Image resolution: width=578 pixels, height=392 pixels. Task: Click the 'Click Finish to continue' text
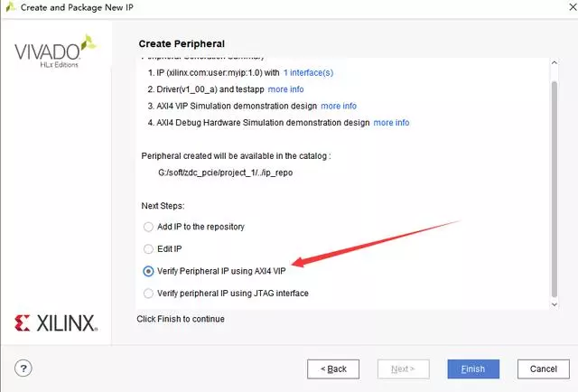pyautogui.click(x=181, y=319)
